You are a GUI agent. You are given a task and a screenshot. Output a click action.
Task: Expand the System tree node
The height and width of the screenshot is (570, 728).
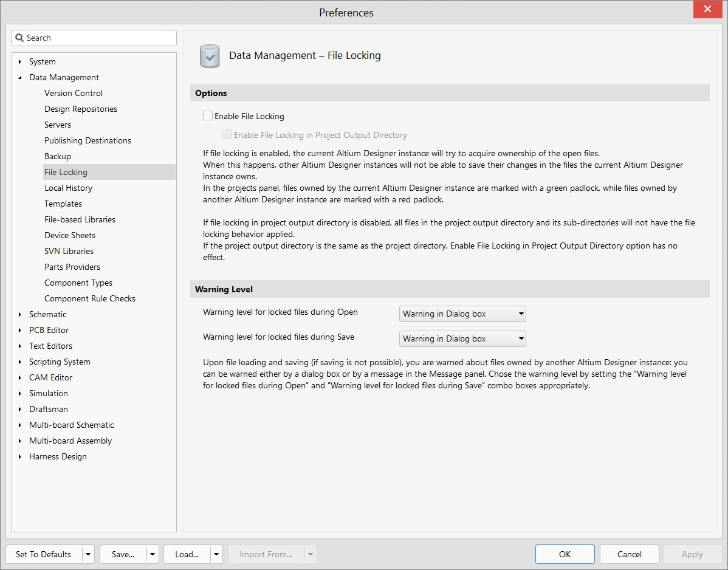pos(19,62)
